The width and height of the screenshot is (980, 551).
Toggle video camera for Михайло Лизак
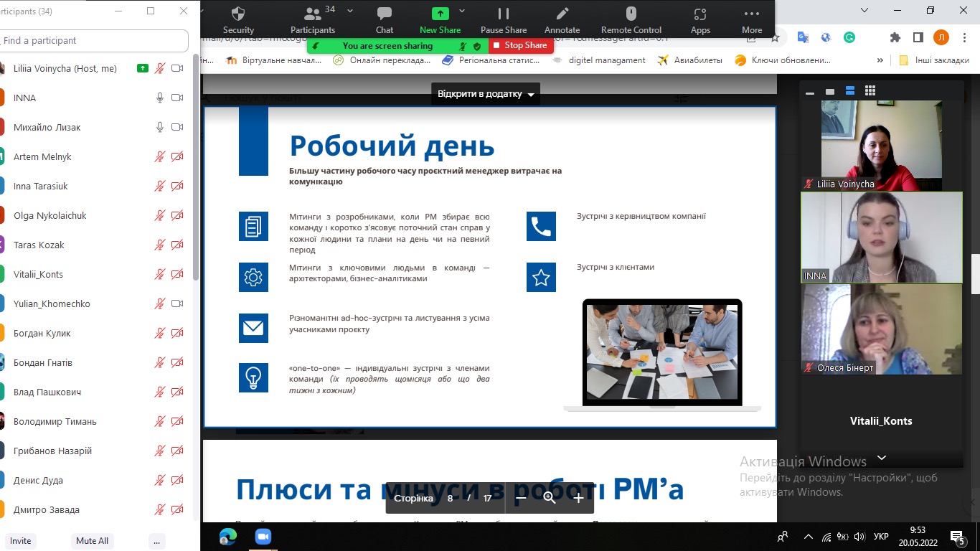coord(177,127)
